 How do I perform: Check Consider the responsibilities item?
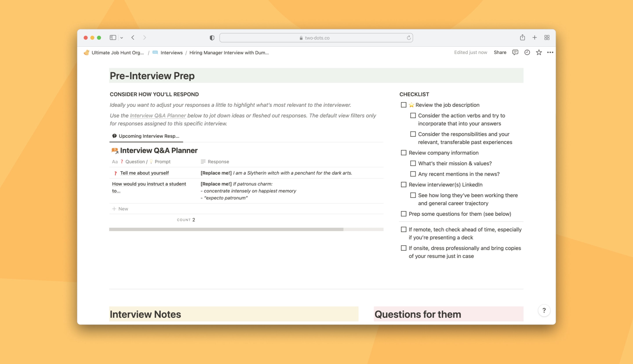413,134
